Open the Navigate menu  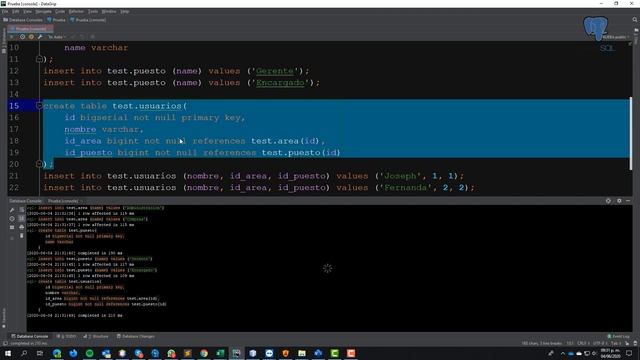point(43,11)
